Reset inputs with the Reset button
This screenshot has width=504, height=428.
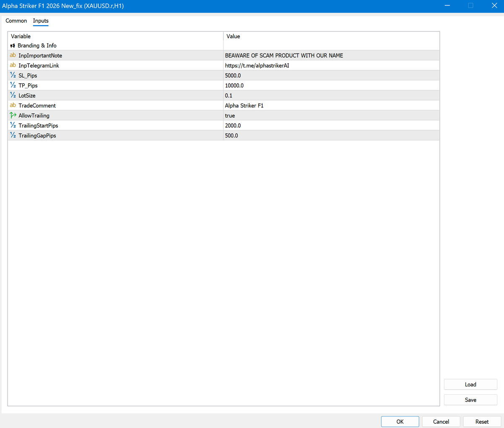482,422
